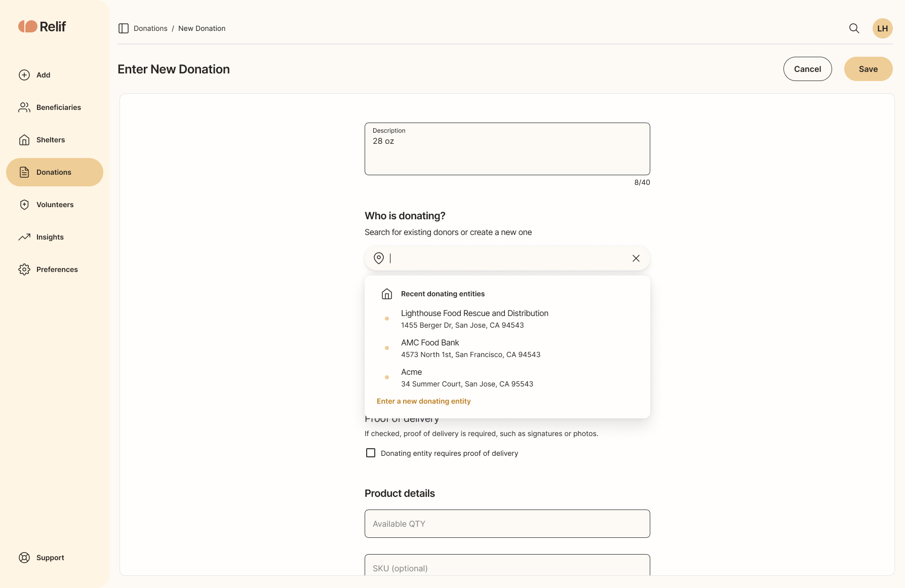Check Donating entity requires proof of delivery
The height and width of the screenshot is (588, 905).
pos(371,453)
